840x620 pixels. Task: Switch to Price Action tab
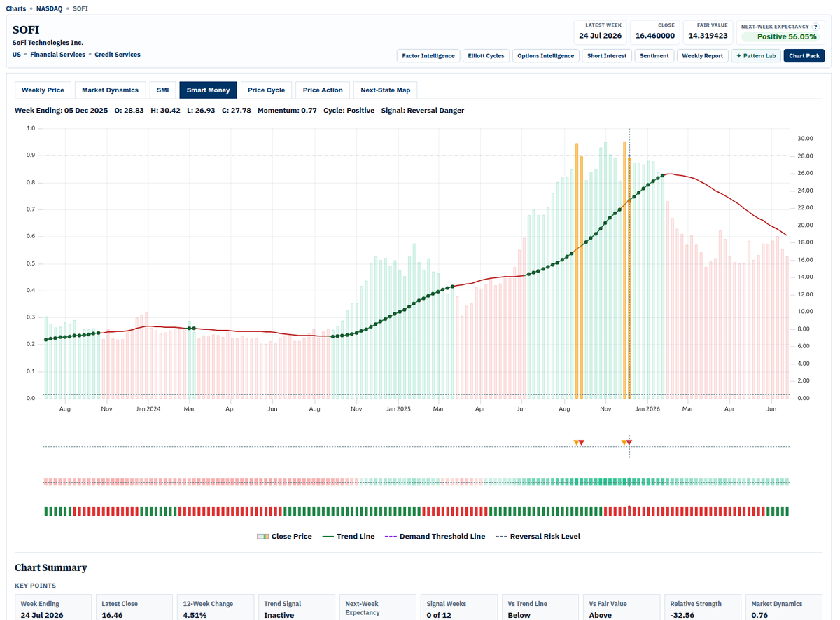click(x=323, y=90)
